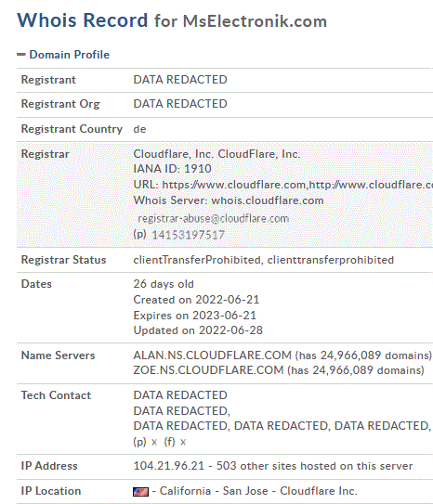
Task: Click the 'Whois Record for MsElectronik.com' title
Action: point(172,20)
